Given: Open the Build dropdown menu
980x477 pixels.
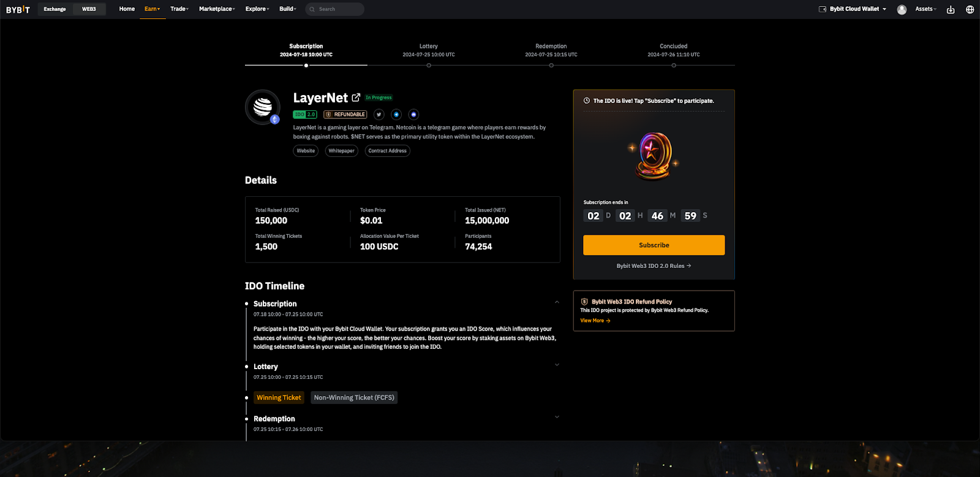Looking at the screenshot, I should click(x=288, y=9).
